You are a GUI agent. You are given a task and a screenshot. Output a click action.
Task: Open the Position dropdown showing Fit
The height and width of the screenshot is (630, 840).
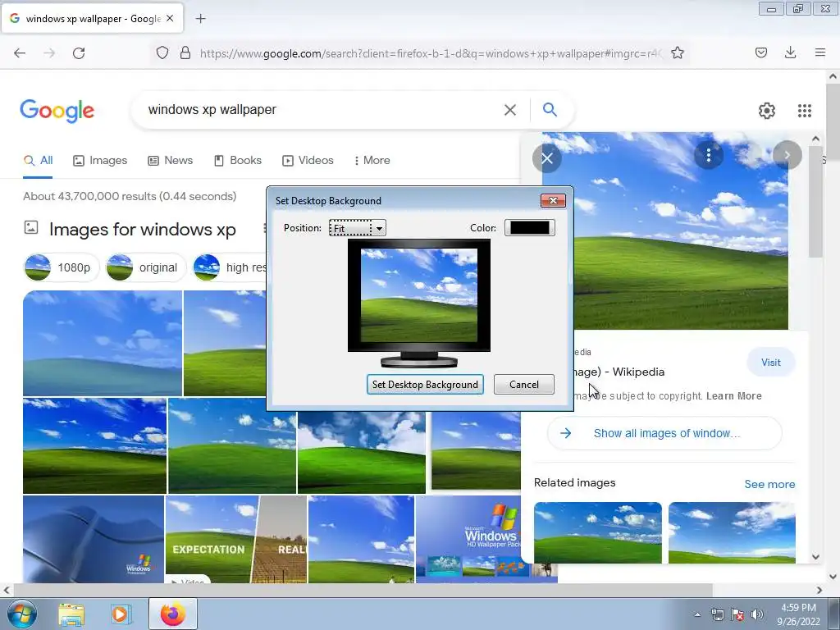click(x=358, y=228)
